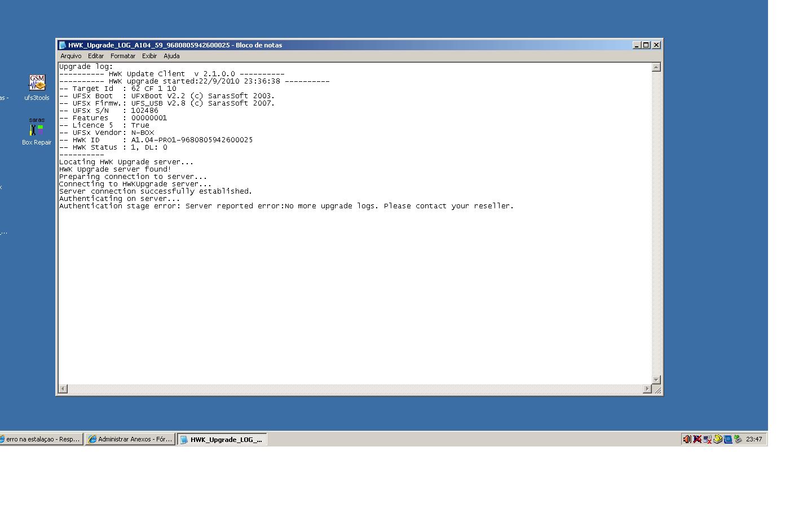Click the window resize grip corner
812x508 pixels.
657,389
